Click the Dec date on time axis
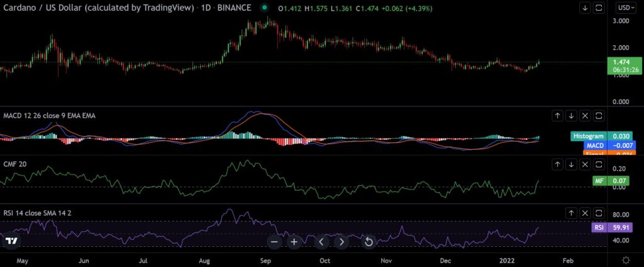 (445, 261)
